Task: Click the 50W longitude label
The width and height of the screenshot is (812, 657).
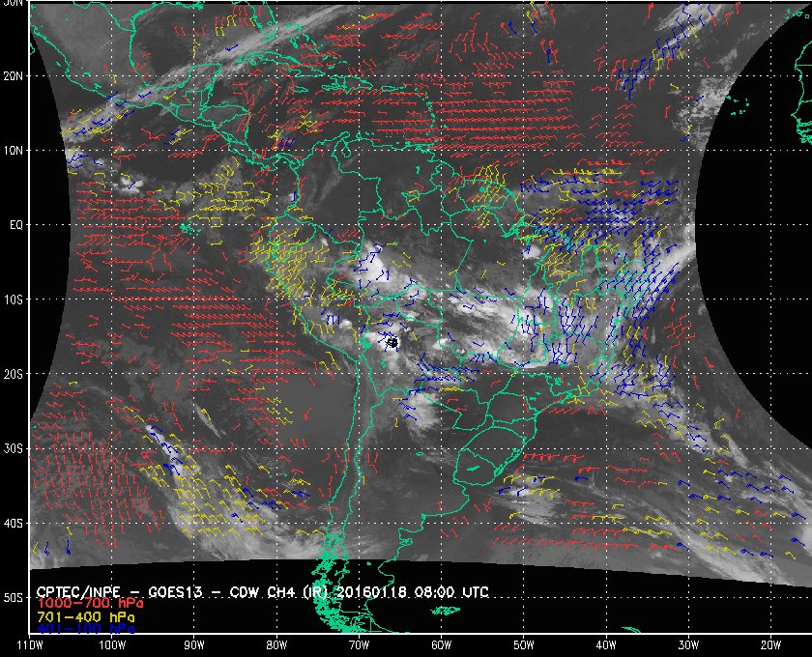Action: click(x=524, y=645)
